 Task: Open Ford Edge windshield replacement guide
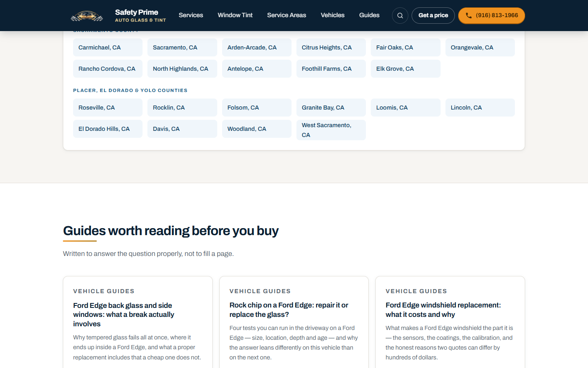click(x=443, y=310)
